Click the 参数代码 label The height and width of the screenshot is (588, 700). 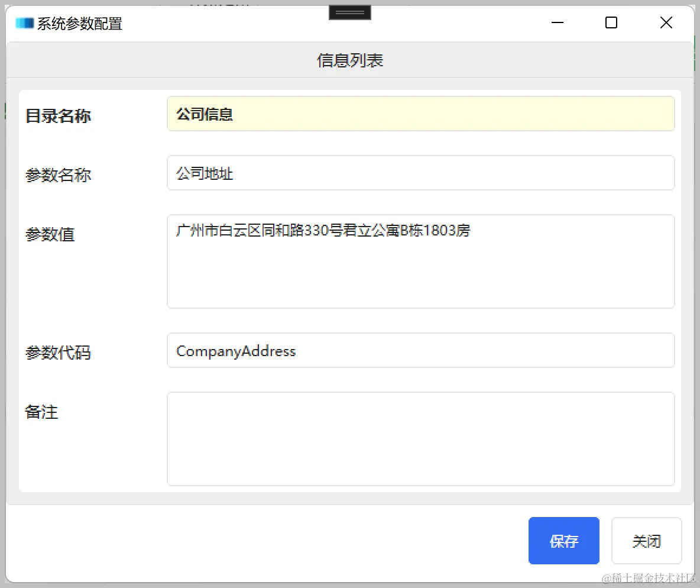pos(58,353)
